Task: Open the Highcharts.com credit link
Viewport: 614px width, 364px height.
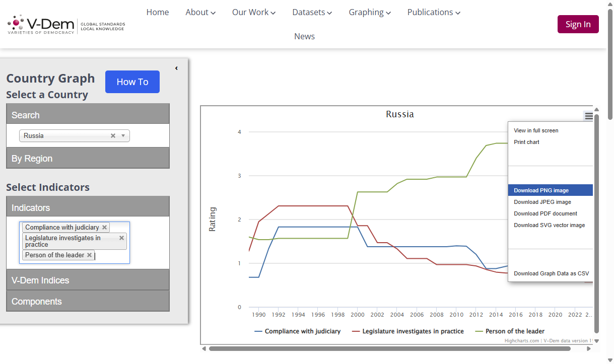Action: pyautogui.click(x=522, y=341)
